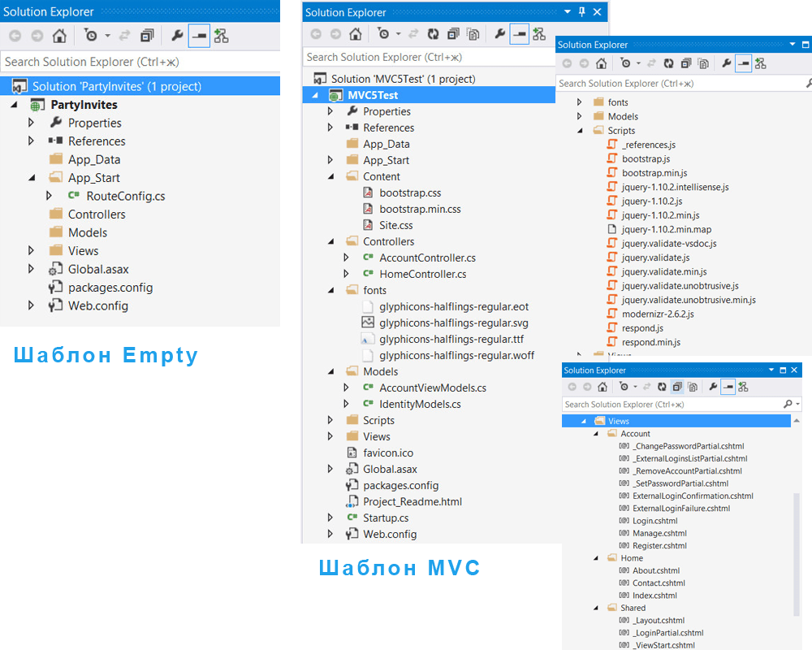Click Home icon in Views panel toolbar

(603, 387)
